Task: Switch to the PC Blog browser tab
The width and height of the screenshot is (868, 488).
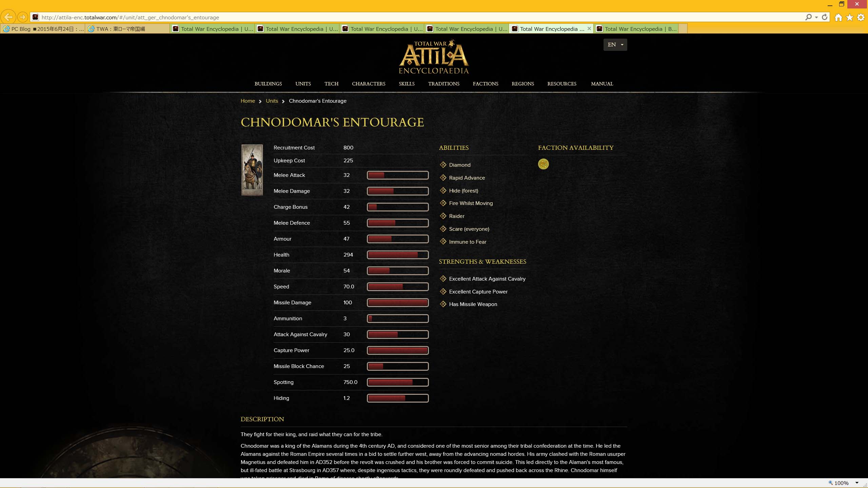Action: tap(43, 29)
